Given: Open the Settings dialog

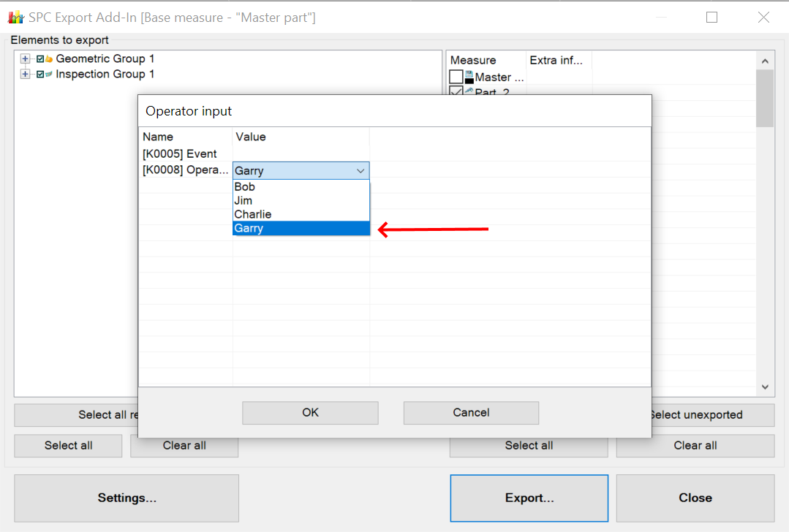Looking at the screenshot, I should click(x=126, y=498).
